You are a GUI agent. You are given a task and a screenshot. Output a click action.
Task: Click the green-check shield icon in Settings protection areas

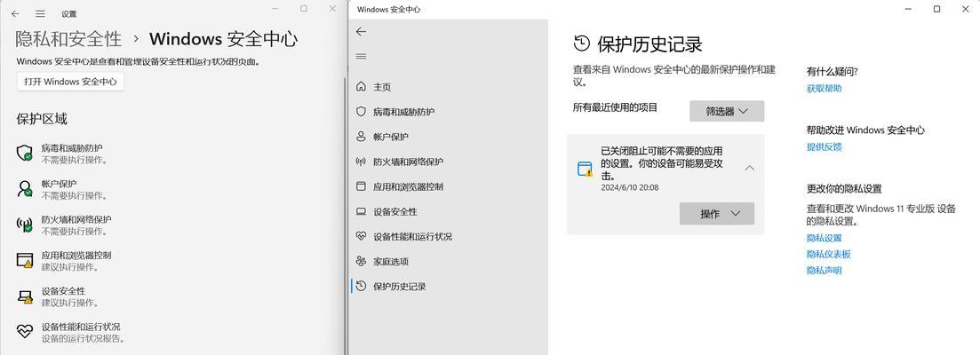tap(24, 154)
